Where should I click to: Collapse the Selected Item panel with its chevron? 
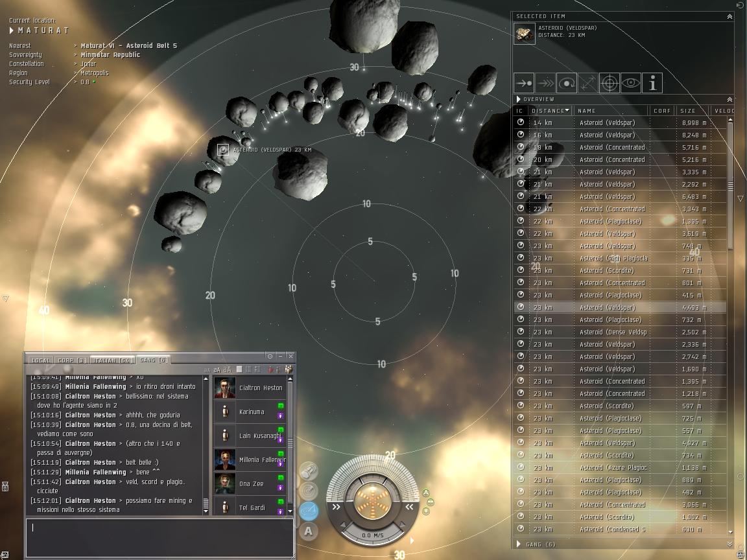729,17
